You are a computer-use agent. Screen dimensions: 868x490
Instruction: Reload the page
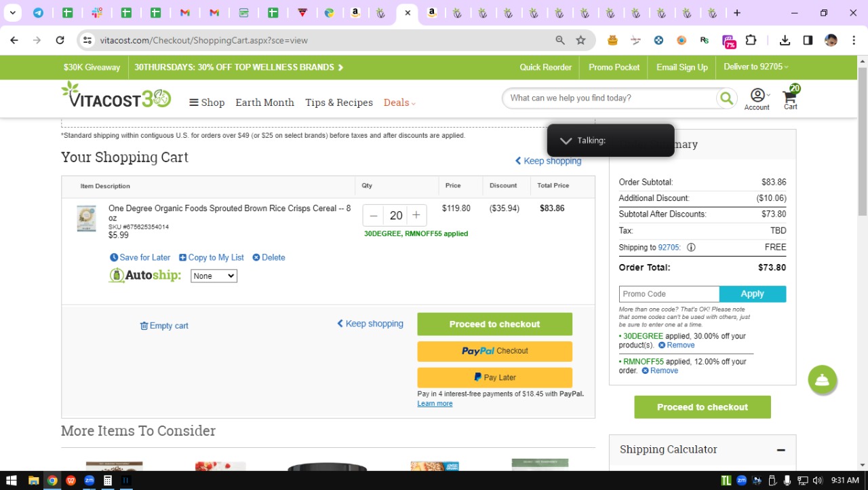click(x=60, y=40)
